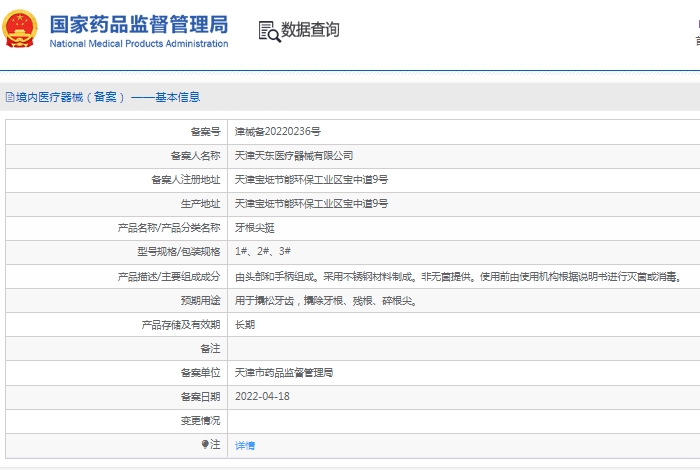Click the 备案单位 label
The image size is (700, 470).
point(200,373)
